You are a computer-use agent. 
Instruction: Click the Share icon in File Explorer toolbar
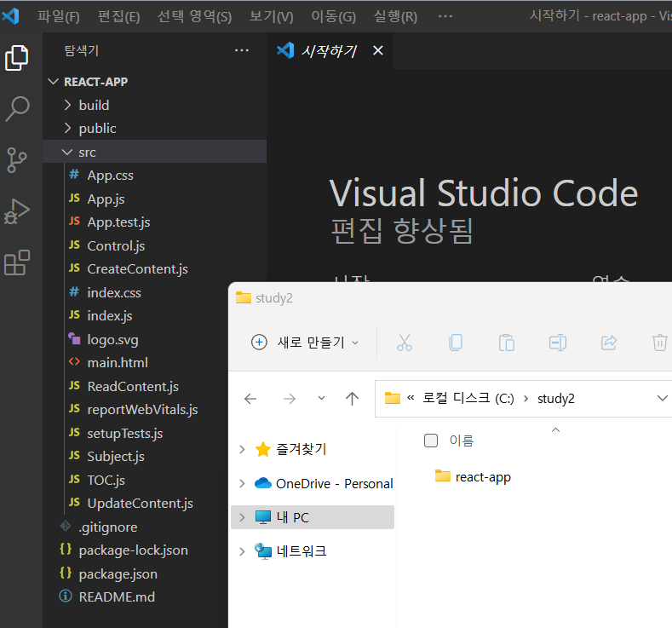(x=609, y=343)
